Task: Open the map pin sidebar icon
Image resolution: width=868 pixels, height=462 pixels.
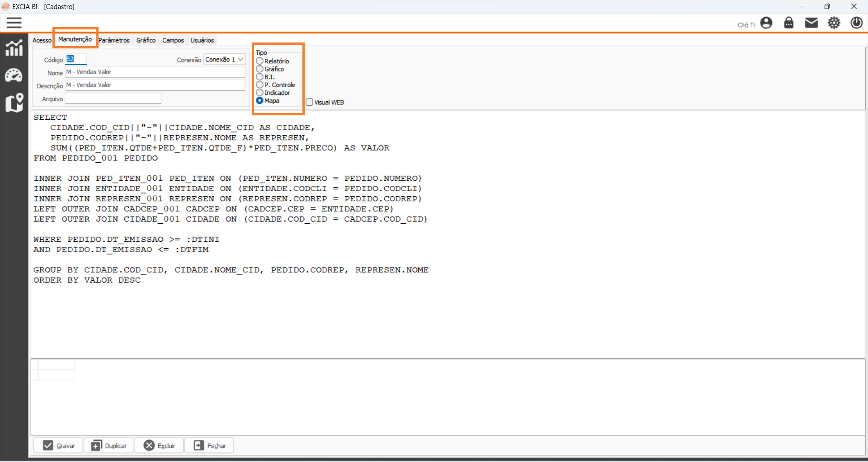Action: (x=14, y=103)
